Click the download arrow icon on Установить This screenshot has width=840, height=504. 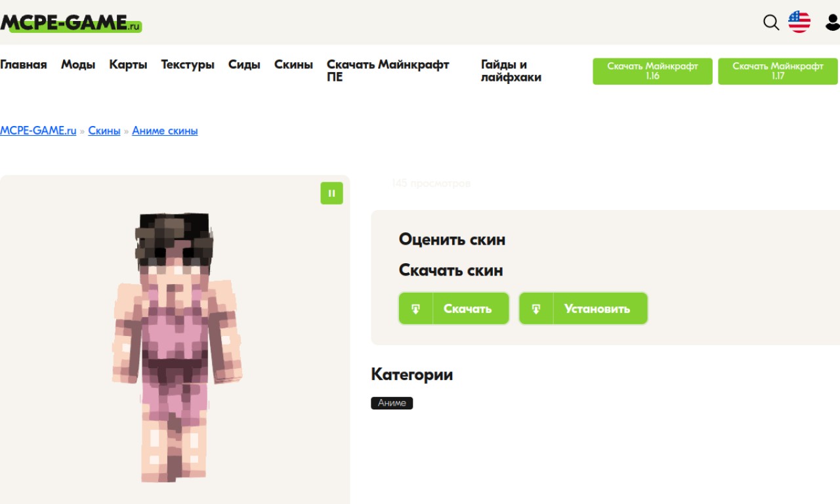536,308
